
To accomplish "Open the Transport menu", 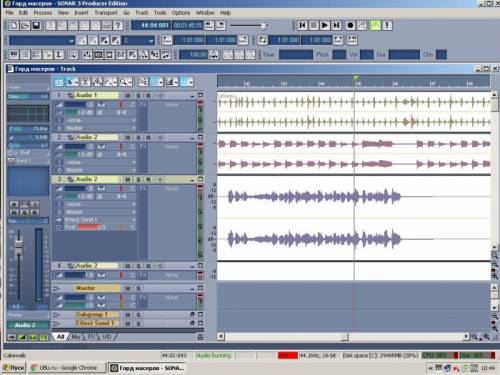I will pyautogui.click(x=106, y=13).
